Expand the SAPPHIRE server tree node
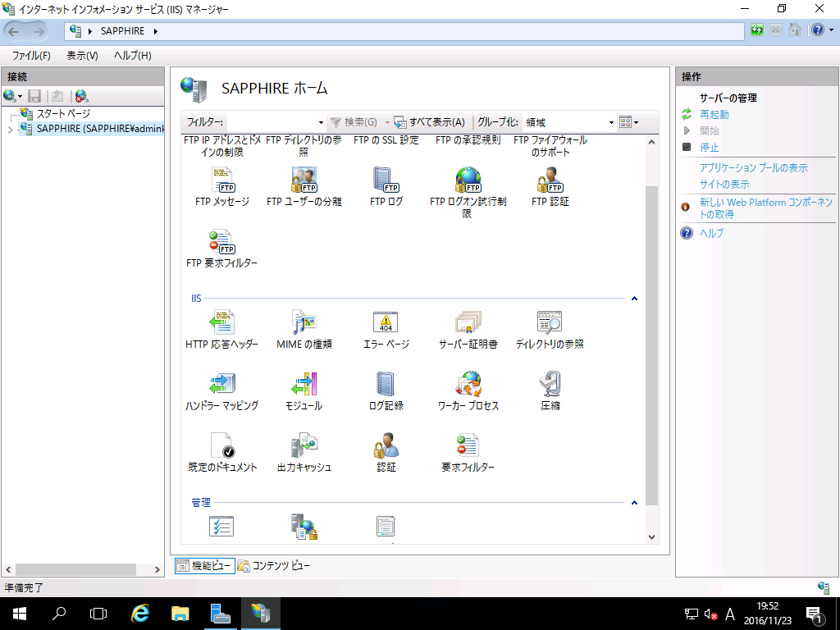The image size is (840, 630). click(10, 129)
